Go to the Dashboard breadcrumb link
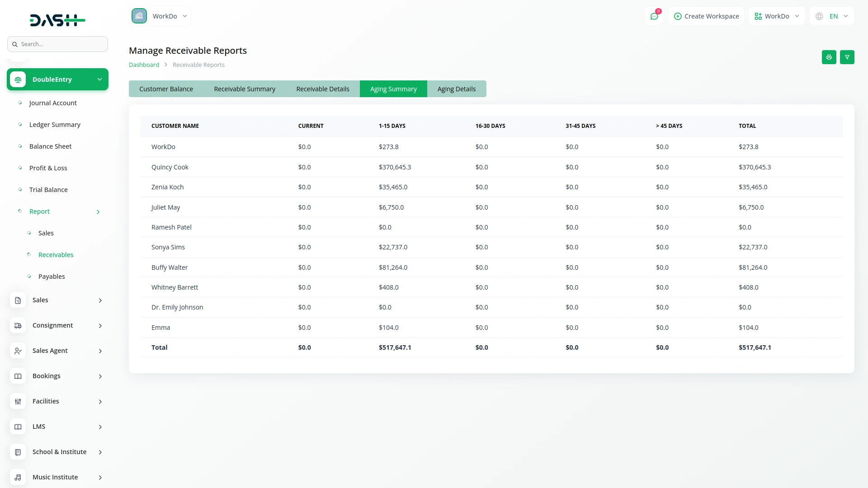Screen dimensions: 868x488 pos(144,65)
